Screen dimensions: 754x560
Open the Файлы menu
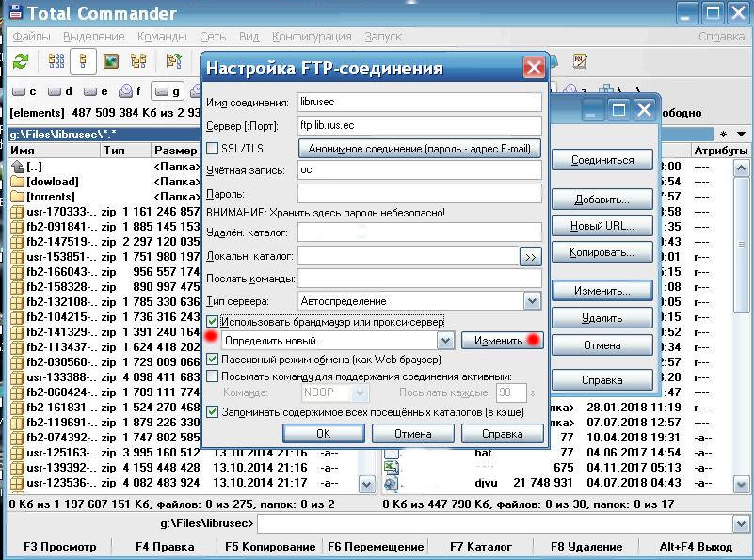pos(32,37)
